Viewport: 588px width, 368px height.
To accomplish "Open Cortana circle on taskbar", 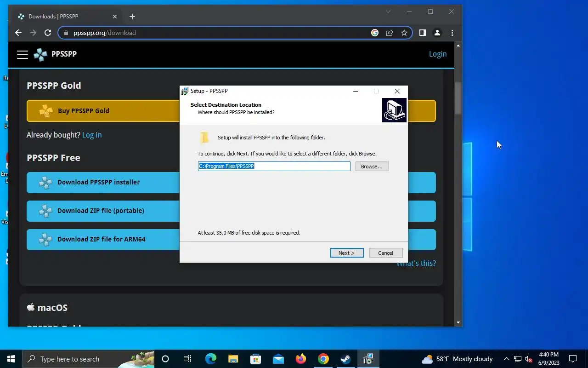I will point(165,359).
